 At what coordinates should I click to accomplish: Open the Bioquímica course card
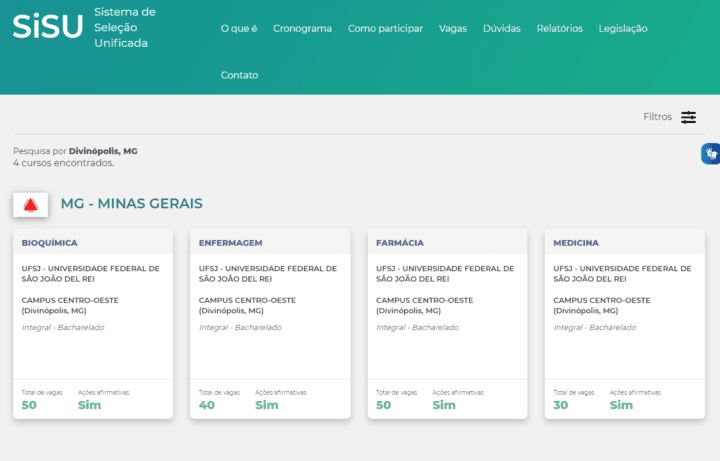(x=93, y=324)
